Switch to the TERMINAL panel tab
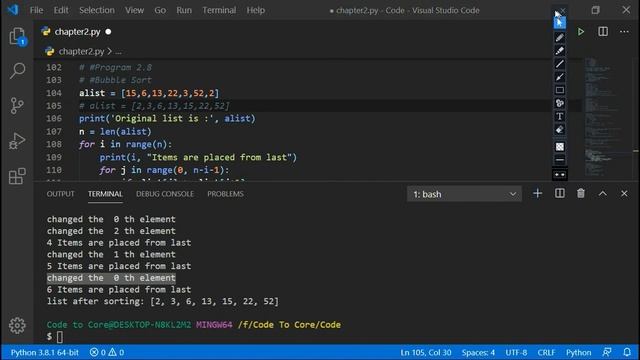The height and width of the screenshot is (360, 640). [x=105, y=194]
